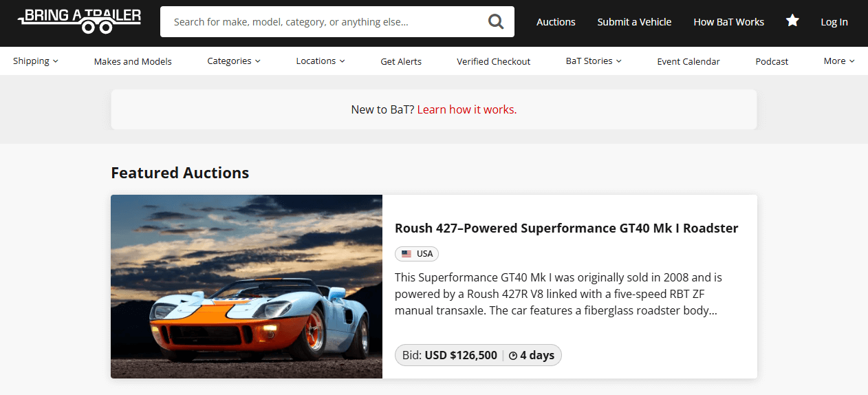Click the USA flag country badge

[417, 254]
